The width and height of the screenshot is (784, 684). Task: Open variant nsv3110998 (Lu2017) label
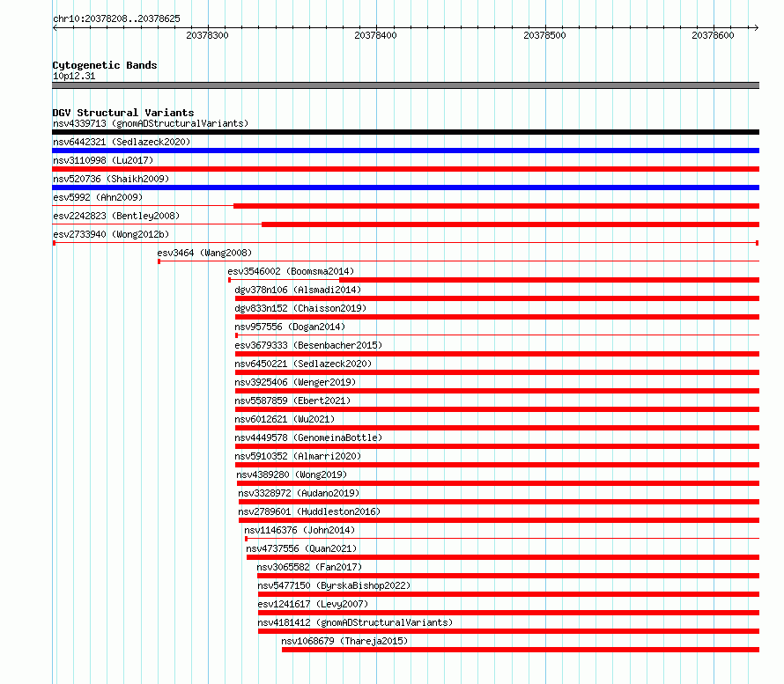(103, 160)
